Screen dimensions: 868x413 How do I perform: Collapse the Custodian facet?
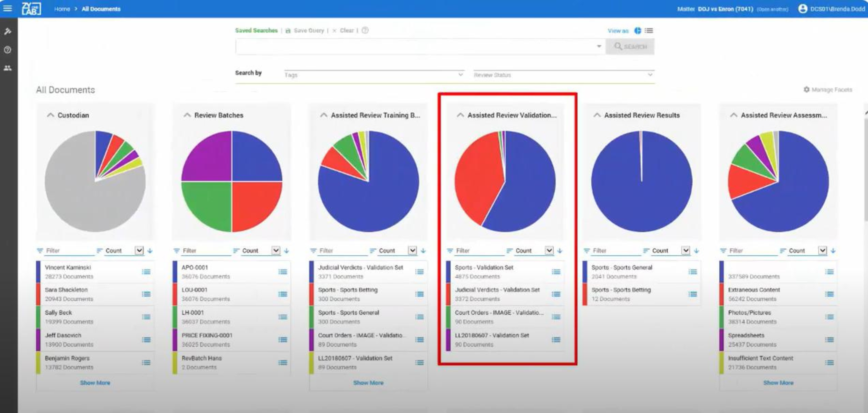[50, 115]
